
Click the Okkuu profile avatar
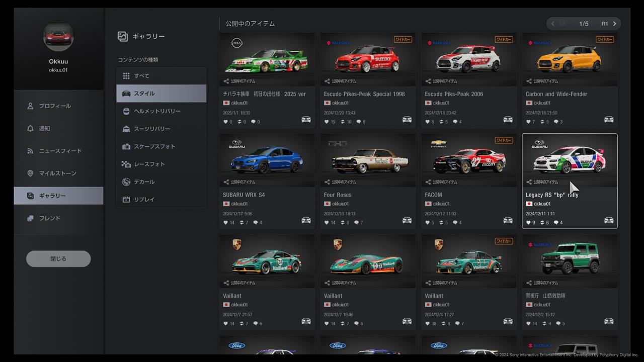click(58, 36)
